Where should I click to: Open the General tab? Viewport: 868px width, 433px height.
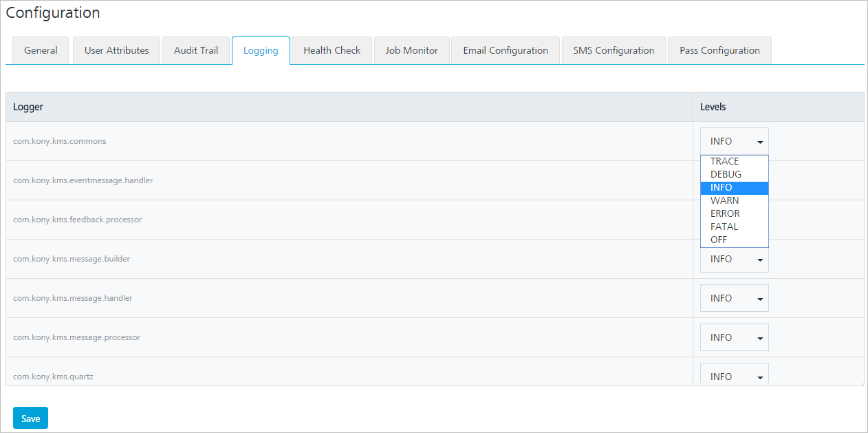pyautogui.click(x=41, y=50)
